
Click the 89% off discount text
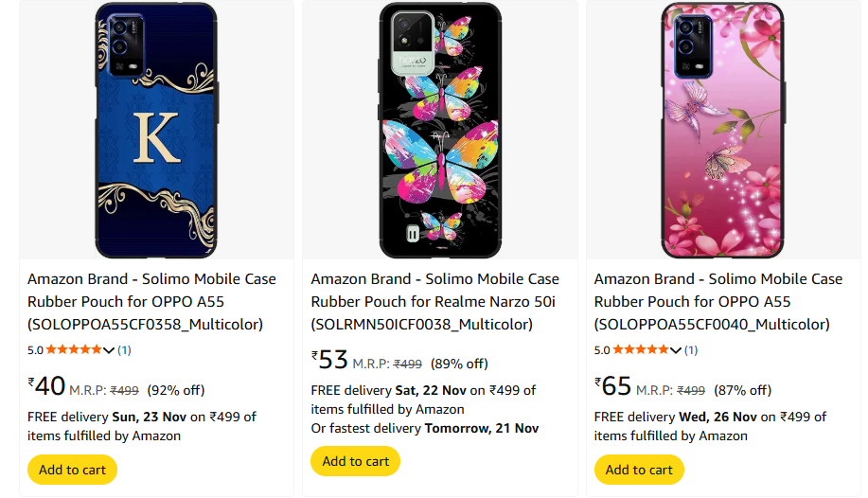coord(459,364)
